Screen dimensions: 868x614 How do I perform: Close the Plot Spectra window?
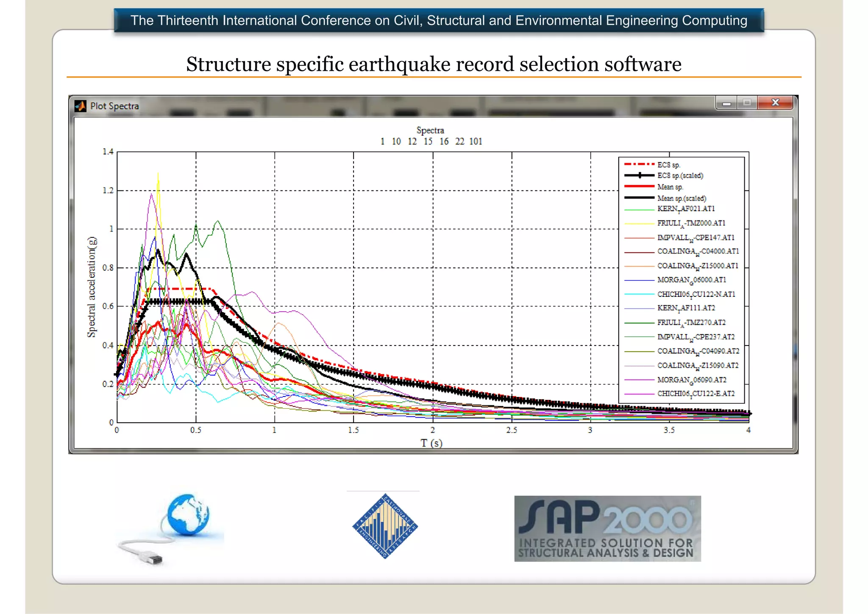coord(775,103)
